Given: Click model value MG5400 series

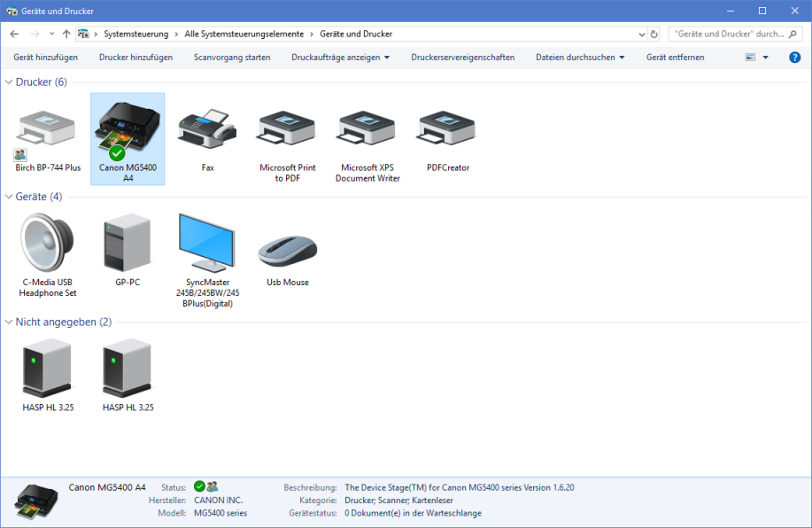Looking at the screenshot, I should [x=220, y=514].
